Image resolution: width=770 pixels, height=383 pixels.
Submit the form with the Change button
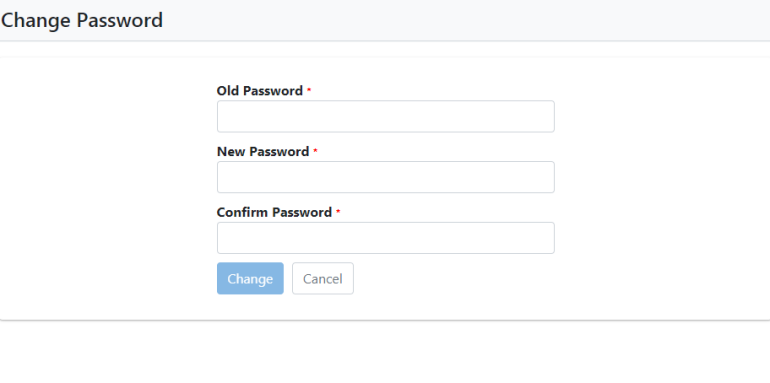pyautogui.click(x=250, y=278)
